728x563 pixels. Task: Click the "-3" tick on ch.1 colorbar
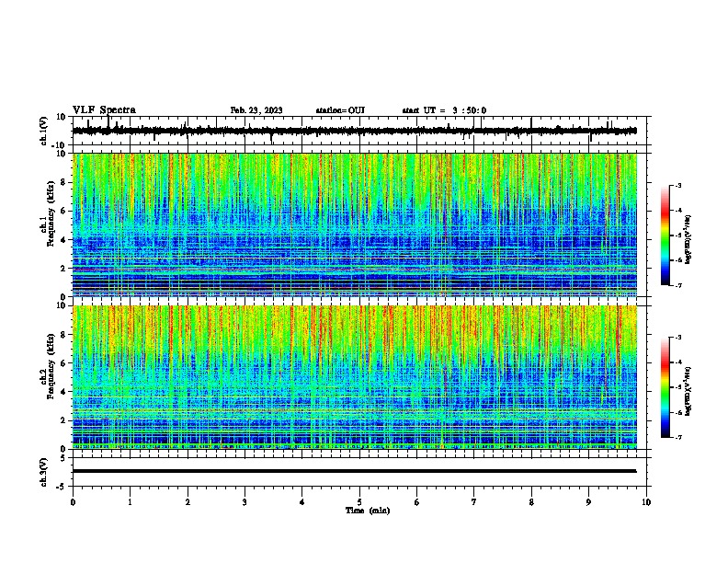point(677,185)
